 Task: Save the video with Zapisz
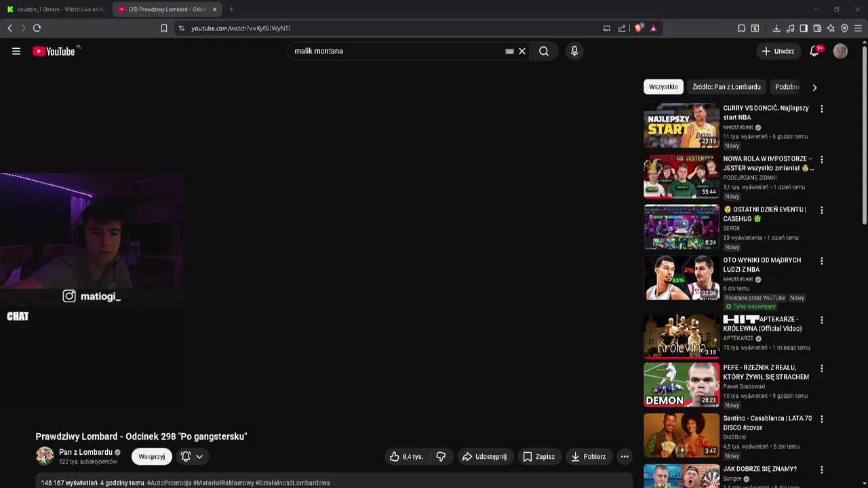pos(539,457)
